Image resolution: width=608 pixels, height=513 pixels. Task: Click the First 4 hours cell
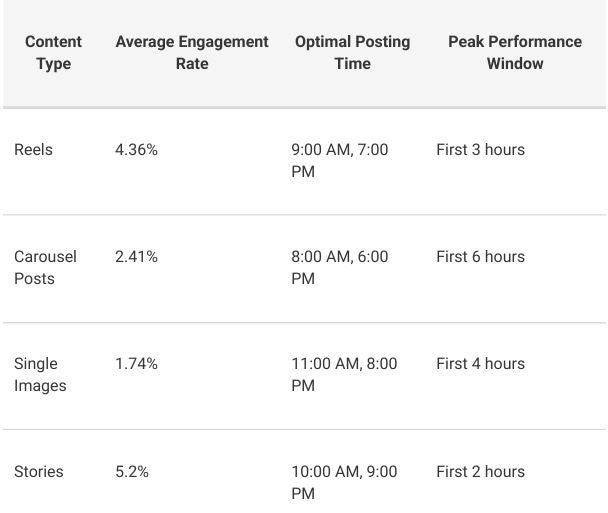click(480, 364)
